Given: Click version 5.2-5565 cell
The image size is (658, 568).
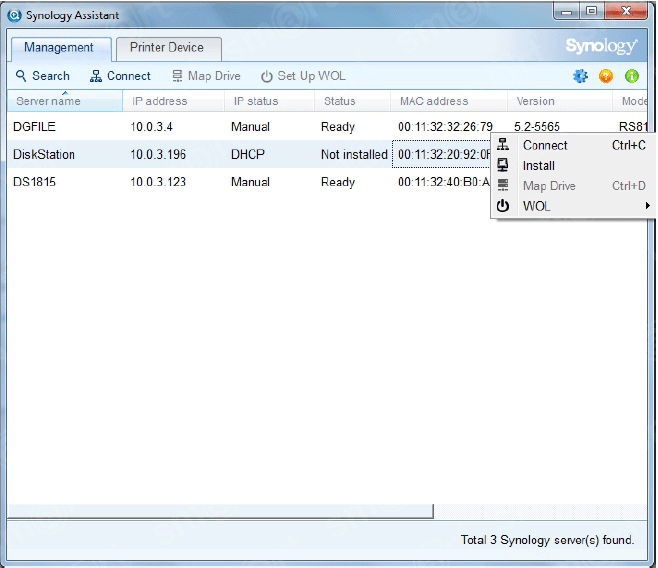Looking at the screenshot, I should pyautogui.click(x=537, y=127).
